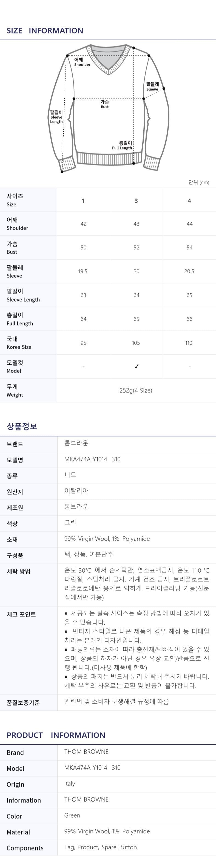
Task: Click the THOM BROWNE value in the Brand row
Action: pyautogui.click(x=86, y=752)
